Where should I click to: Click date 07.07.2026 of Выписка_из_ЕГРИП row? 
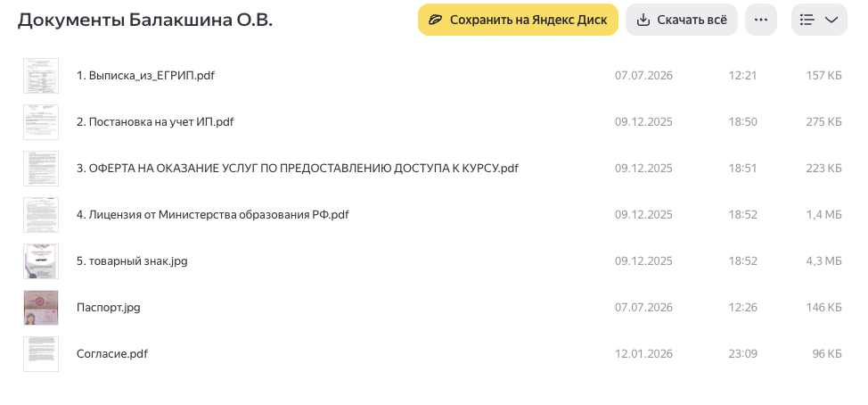pyautogui.click(x=643, y=75)
